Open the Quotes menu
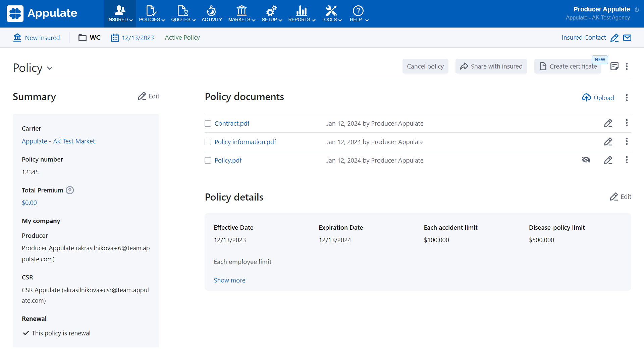 pos(183,13)
